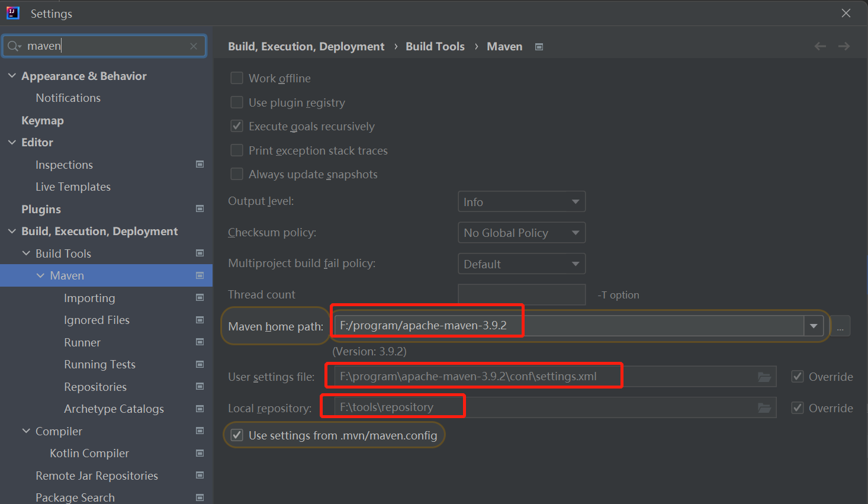The image size is (868, 504).
Task: Click the Maven home path text field
Action: (569, 326)
